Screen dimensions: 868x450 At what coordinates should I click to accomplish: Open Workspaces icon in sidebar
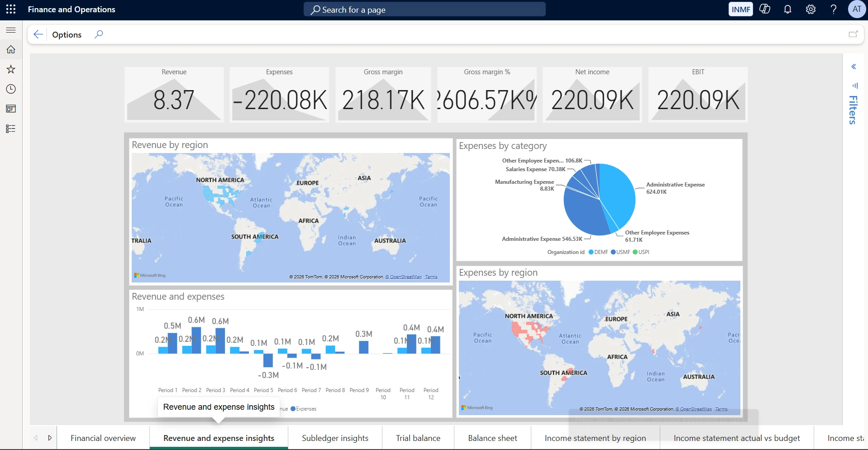(x=11, y=109)
